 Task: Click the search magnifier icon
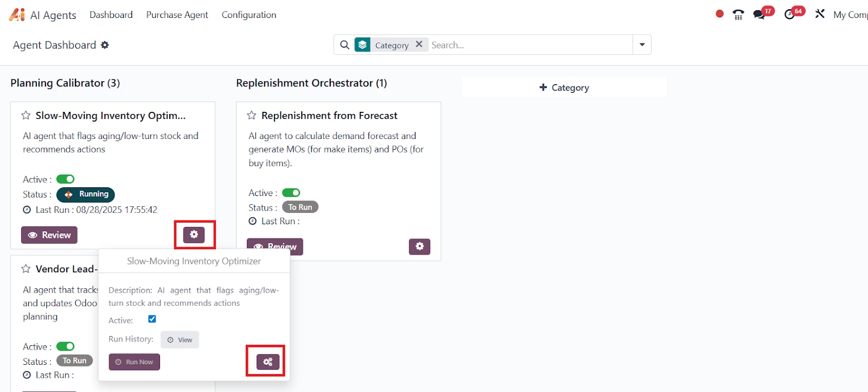tap(344, 45)
